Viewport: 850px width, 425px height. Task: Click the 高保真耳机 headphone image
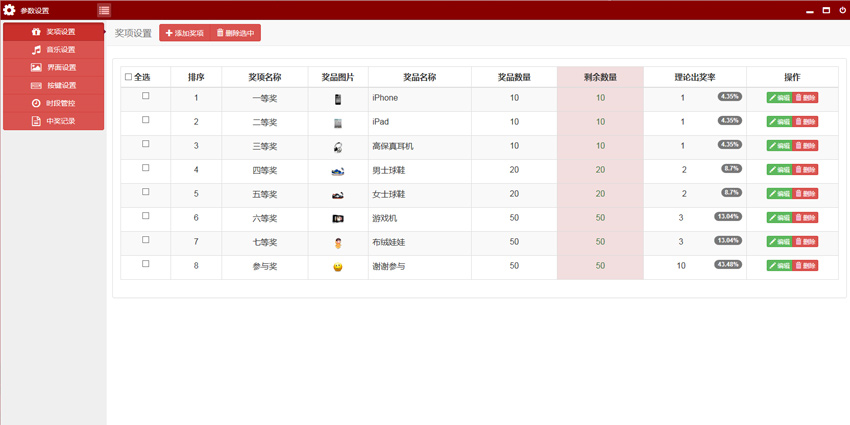pos(338,147)
